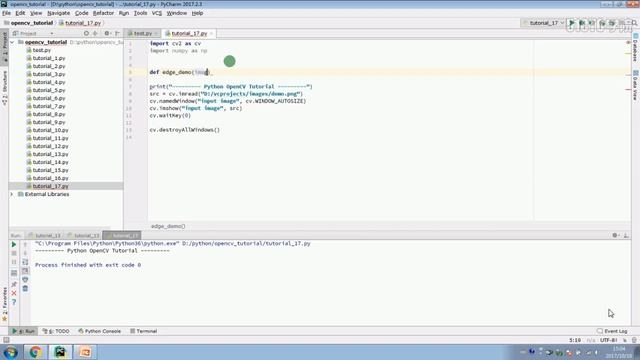Select tutorial_10.py in project tree
This screenshot has width=640, height=360.
point(50,130)
